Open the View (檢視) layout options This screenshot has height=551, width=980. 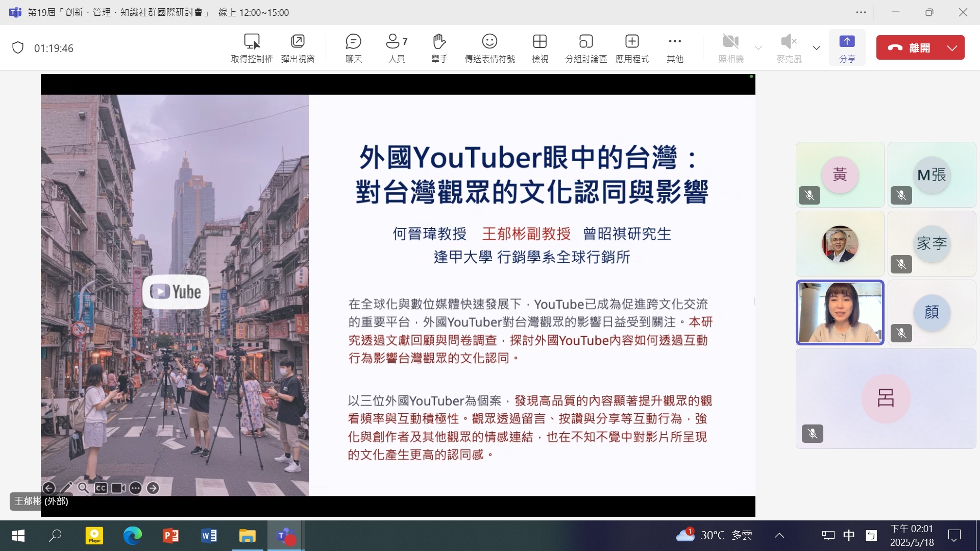(540, 48)
